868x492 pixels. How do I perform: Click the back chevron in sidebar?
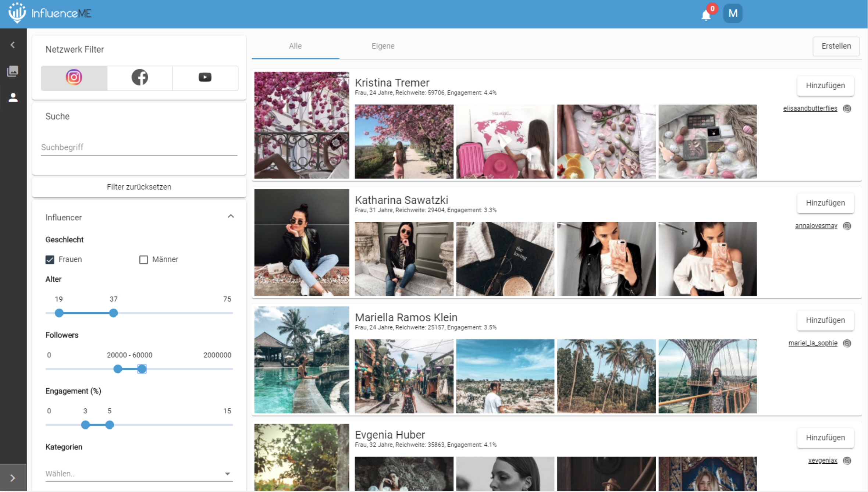[x=13, y=45]
